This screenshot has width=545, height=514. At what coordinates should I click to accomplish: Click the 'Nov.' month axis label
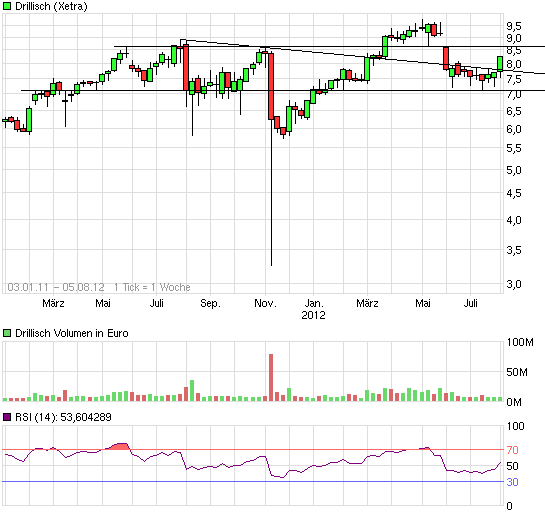(x=266, y=303)
